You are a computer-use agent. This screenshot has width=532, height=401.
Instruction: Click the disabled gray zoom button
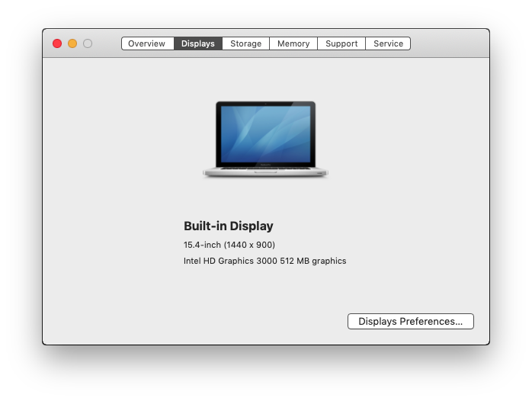88,43
